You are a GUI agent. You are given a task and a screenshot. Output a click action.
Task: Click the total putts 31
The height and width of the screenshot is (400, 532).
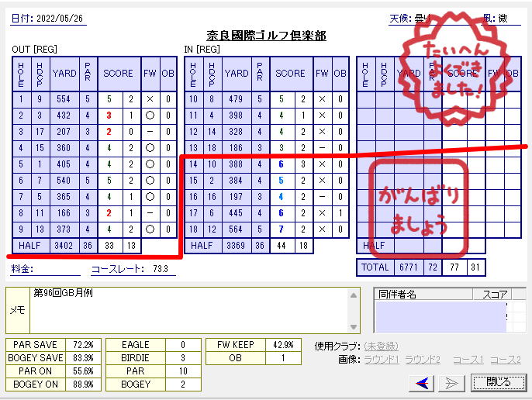(475, 267)
